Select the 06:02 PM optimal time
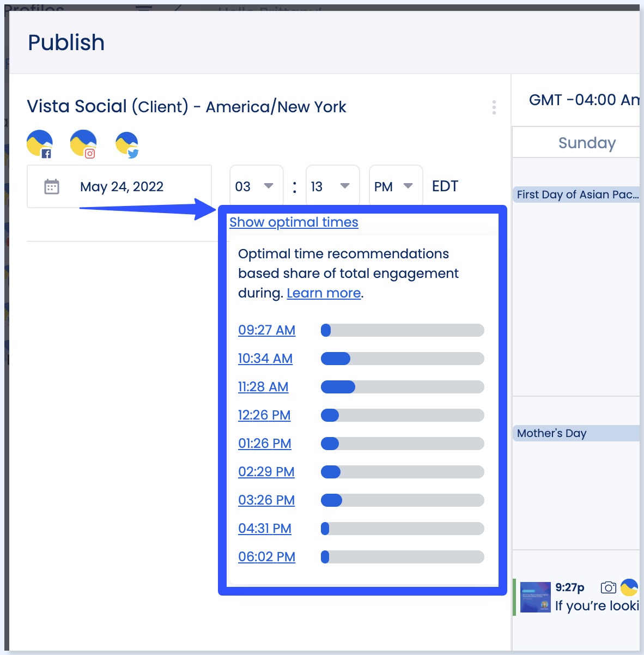The height and width of the screenshot is (655, 644). click(x=266, y=557)
